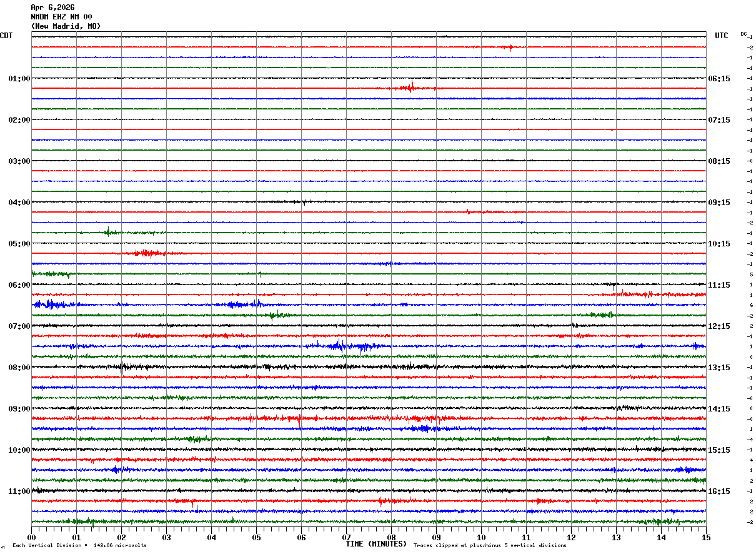Screen dimensions: 756x554
Task: Click the "TIME (MINUTES)" axis title
Action: tap(376, 544)
